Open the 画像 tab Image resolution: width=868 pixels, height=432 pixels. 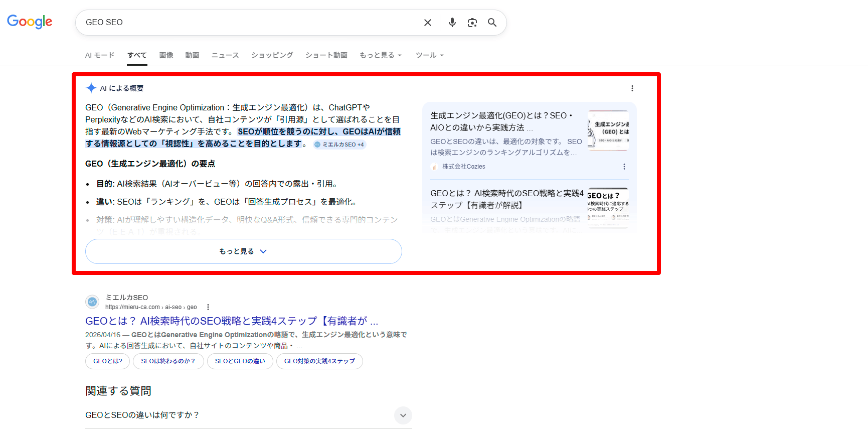[x=166, y=55]
